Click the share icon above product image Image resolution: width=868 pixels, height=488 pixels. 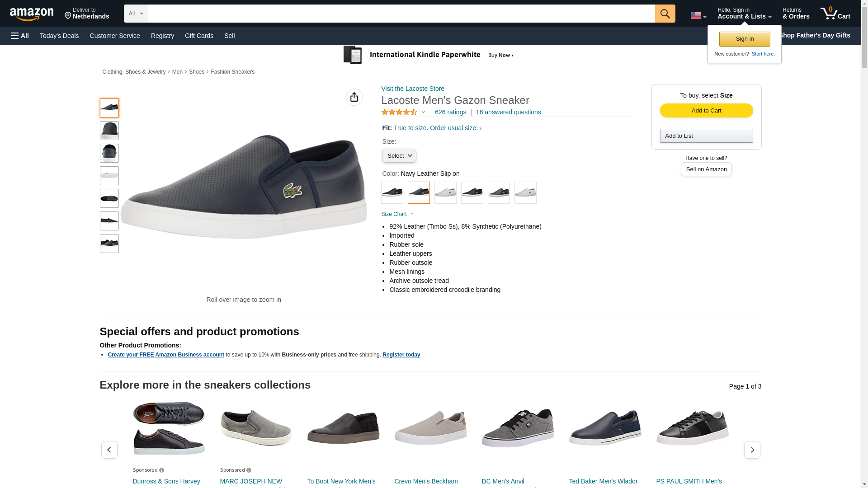354,97
